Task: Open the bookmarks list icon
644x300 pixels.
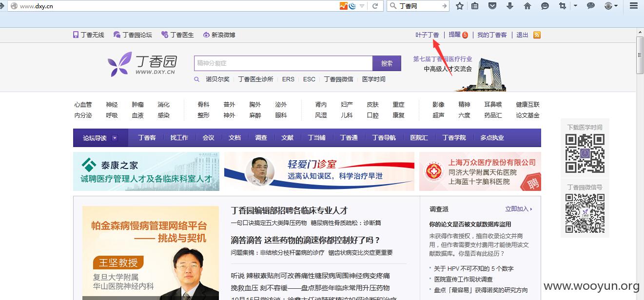Action: [475, 6]
